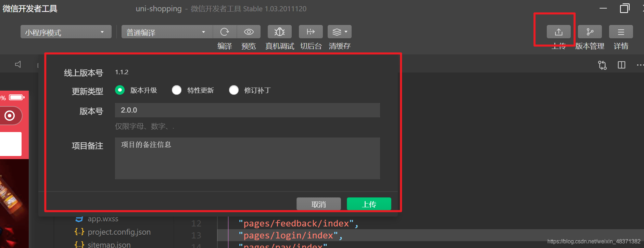Click code line "pages/login/index"

[290, 235]
